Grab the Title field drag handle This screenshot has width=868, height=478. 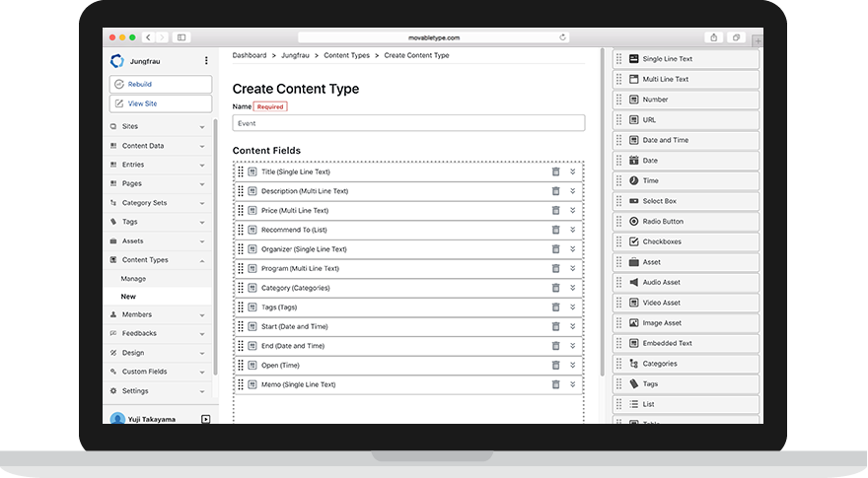point(241,171)
